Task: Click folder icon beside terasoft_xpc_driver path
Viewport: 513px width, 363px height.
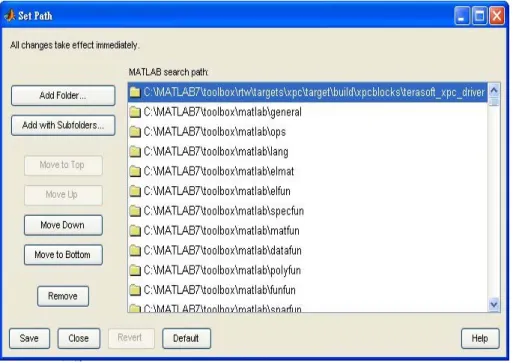Action: (135, 92)
